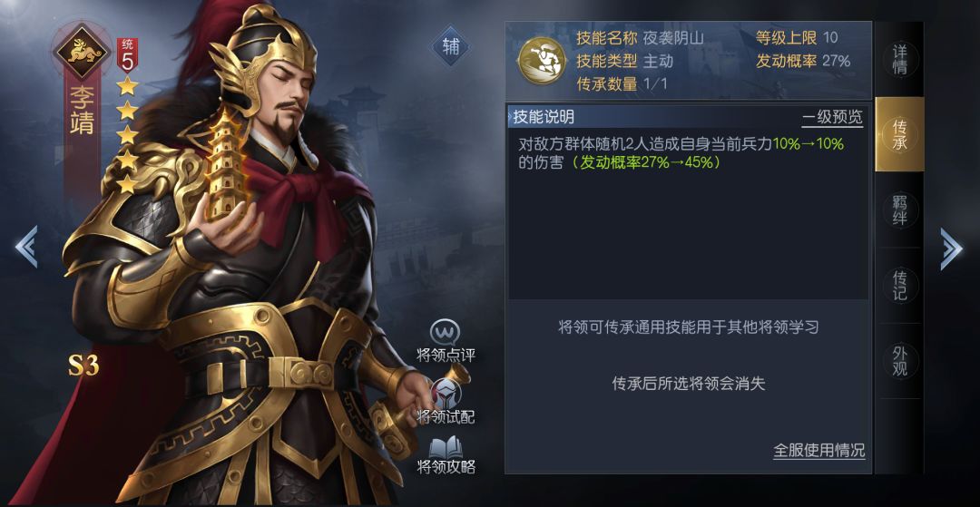This screenshot has height=507, width=980.
Task: Tap the S3 season label
Action: pyautogui.click(x=83, y=366)
